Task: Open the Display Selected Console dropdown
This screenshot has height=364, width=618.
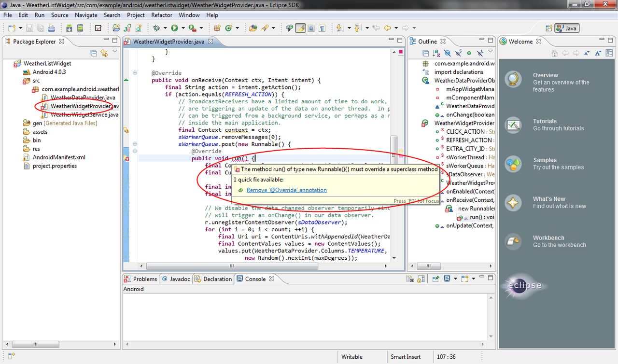Action: point(455,279)
